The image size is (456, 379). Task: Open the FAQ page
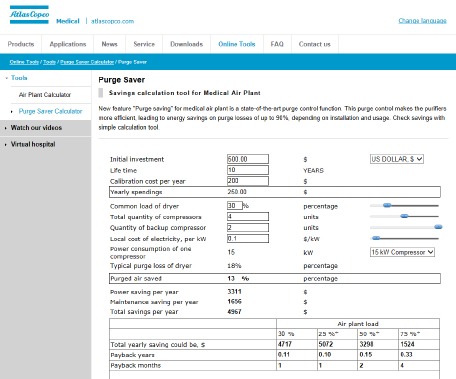277,44
